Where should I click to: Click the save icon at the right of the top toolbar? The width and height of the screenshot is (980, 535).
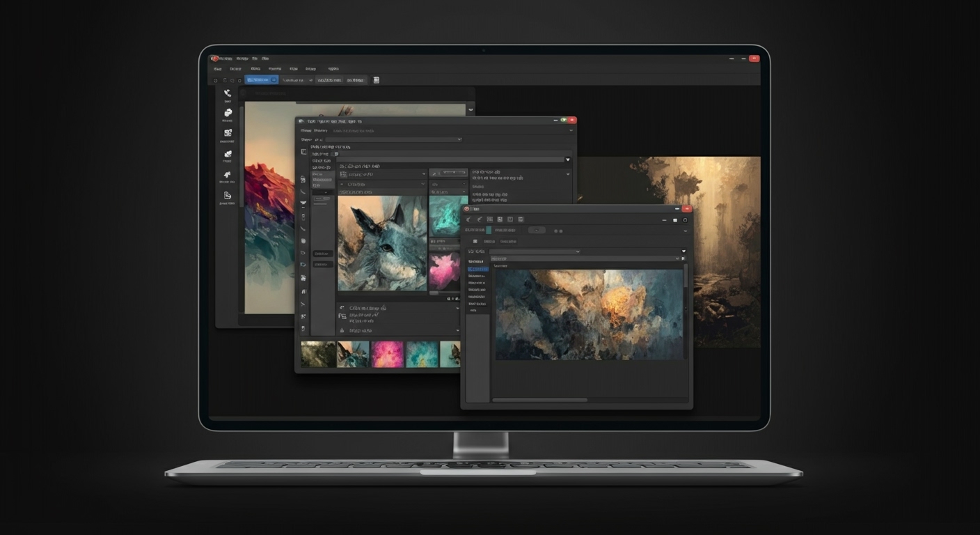point(376,80)
